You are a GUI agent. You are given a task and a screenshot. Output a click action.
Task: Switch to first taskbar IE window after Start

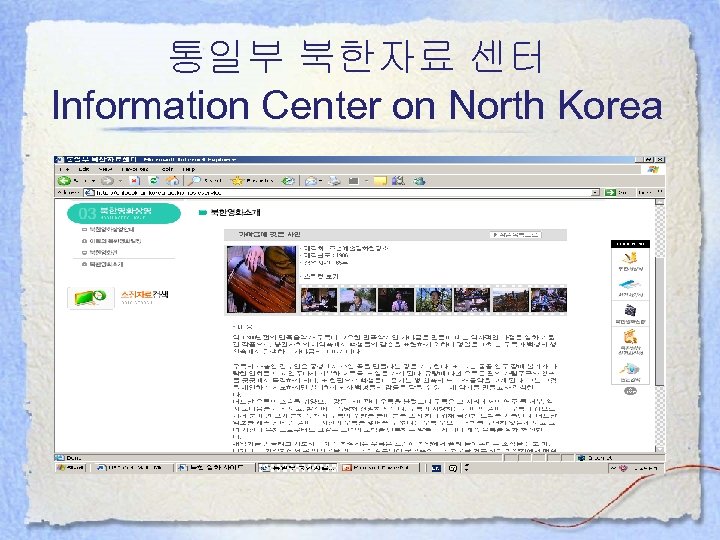[133, 468]
